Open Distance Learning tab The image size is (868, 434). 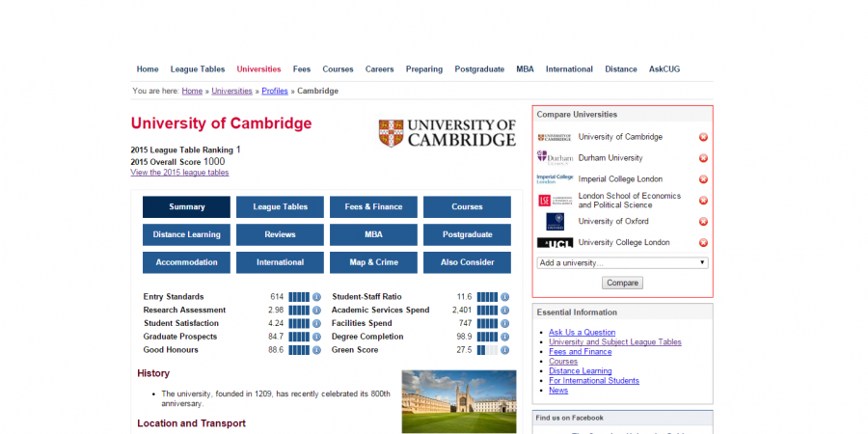tap(186, 234)
